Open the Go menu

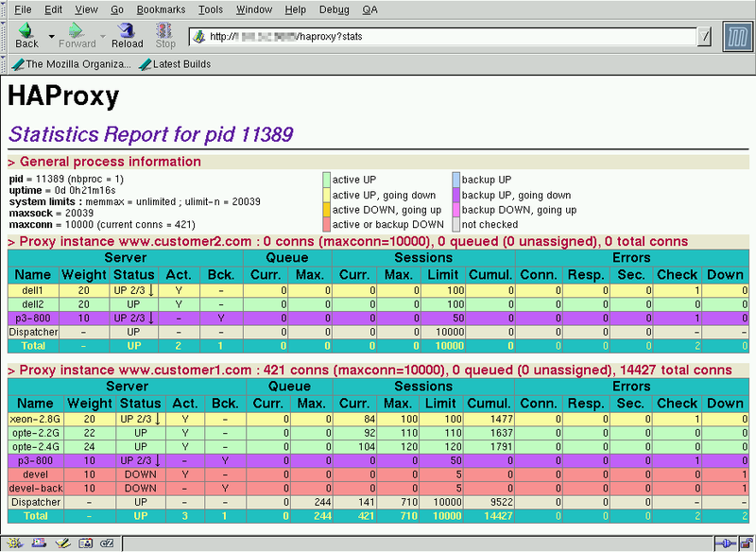(x=117, y=9)
